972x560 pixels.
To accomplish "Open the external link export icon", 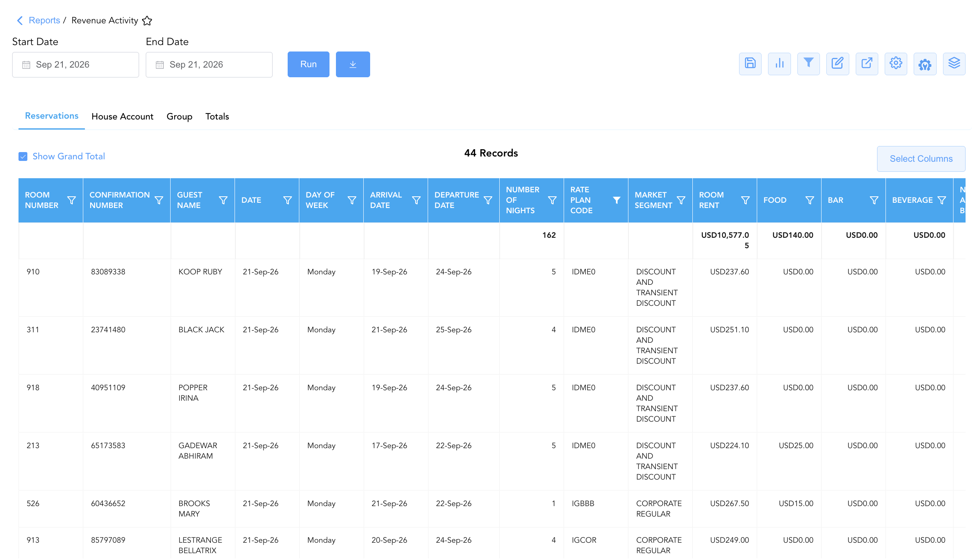I will (867, 64).
